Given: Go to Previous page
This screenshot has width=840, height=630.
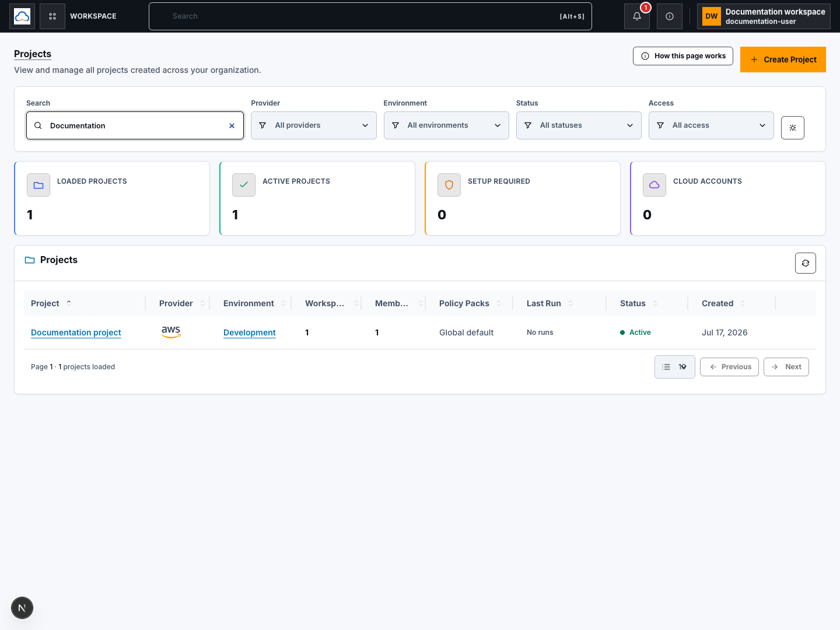Looking at the screenshot, I should (729, 367).
